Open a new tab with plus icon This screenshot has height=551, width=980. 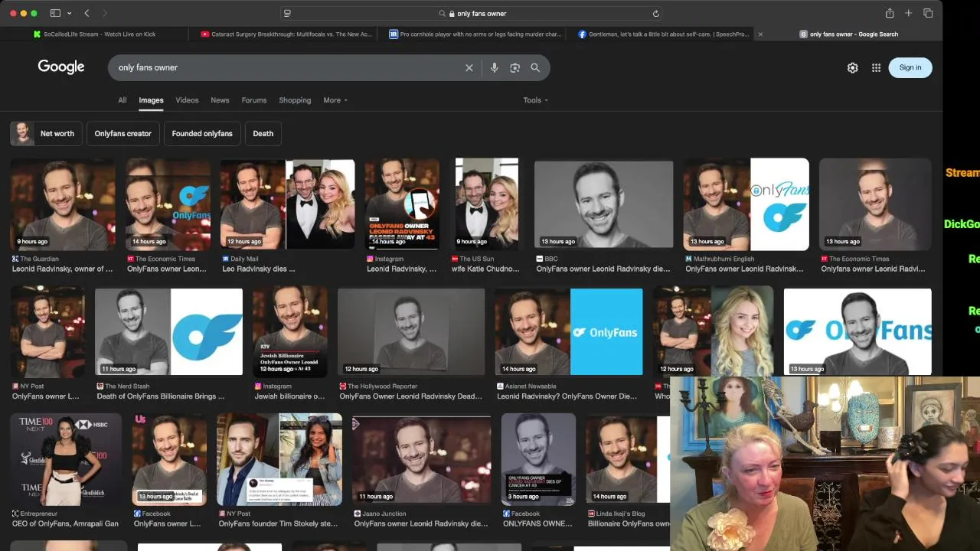click(909, 13)
